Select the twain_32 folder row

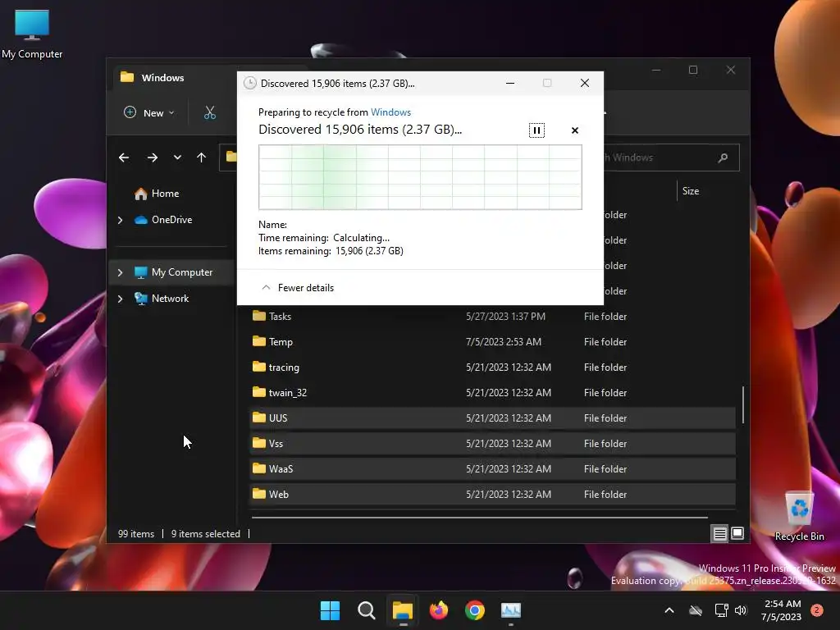492,393
